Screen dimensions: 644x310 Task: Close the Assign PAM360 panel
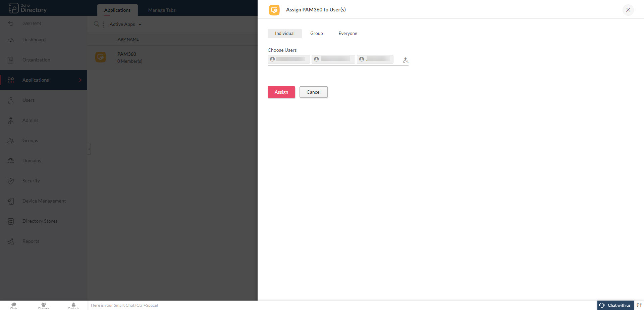[x=628, y=10]
